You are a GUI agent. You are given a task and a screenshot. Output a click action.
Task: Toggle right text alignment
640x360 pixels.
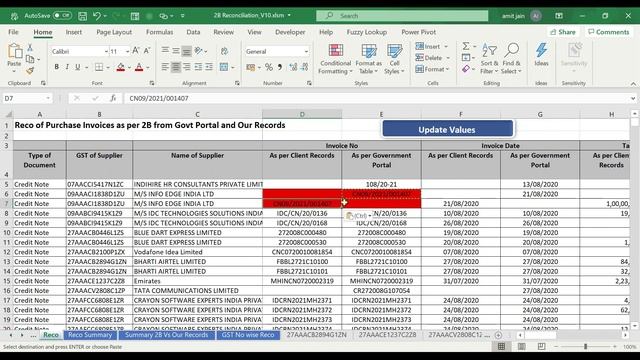coord(187,67)
